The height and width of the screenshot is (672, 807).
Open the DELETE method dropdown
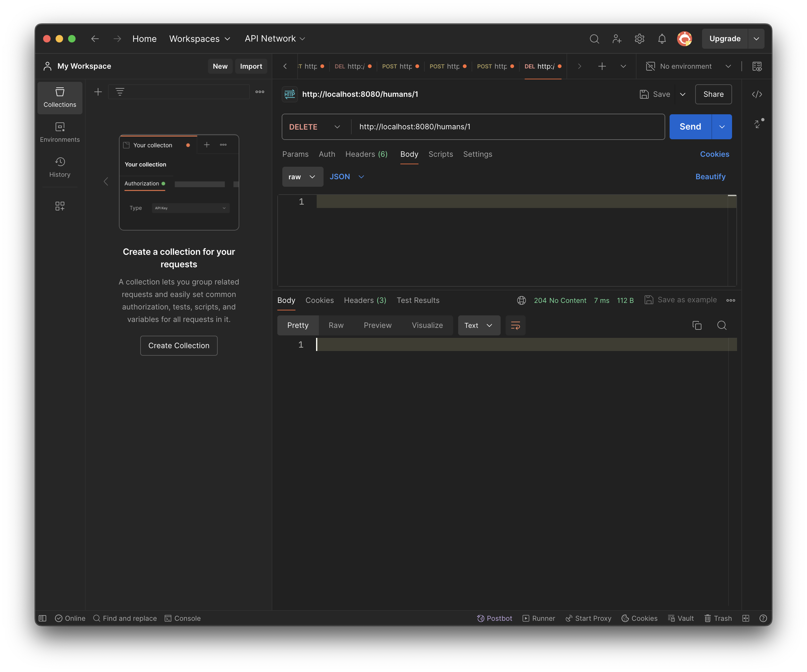314,127
